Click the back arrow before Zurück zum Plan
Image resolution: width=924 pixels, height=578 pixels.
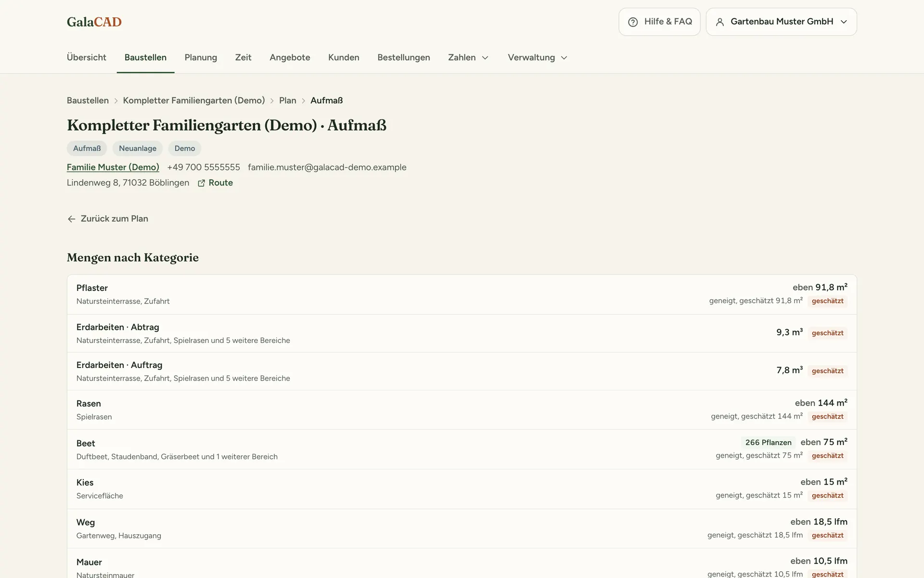[72, 219]
